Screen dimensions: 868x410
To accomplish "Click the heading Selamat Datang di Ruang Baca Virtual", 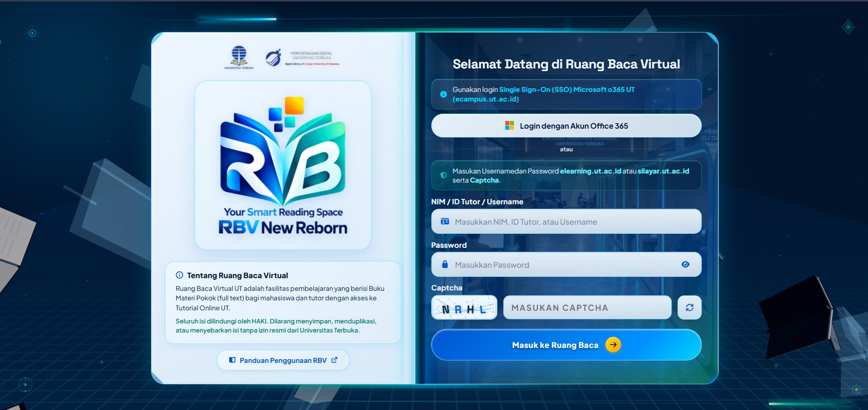I will (x=566, y=64).
